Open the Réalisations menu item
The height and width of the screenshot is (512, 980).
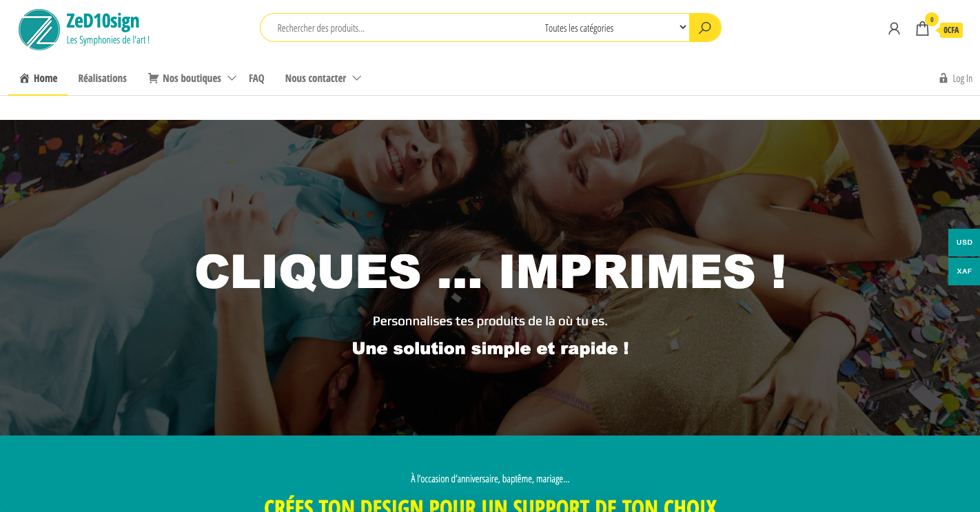(103, 78)
